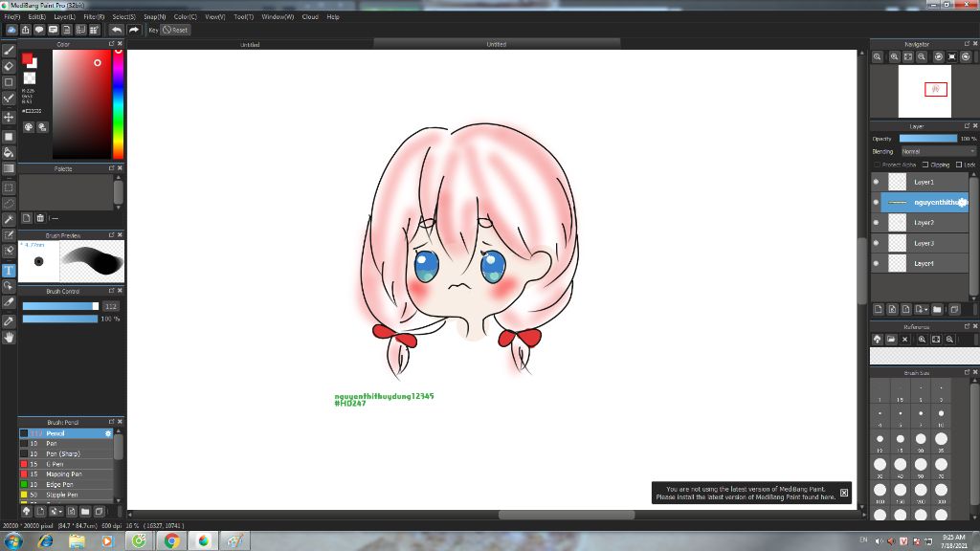Open layer settings gear on nguyenthithu layer
The image size is (980, 551).
point(962,202)
